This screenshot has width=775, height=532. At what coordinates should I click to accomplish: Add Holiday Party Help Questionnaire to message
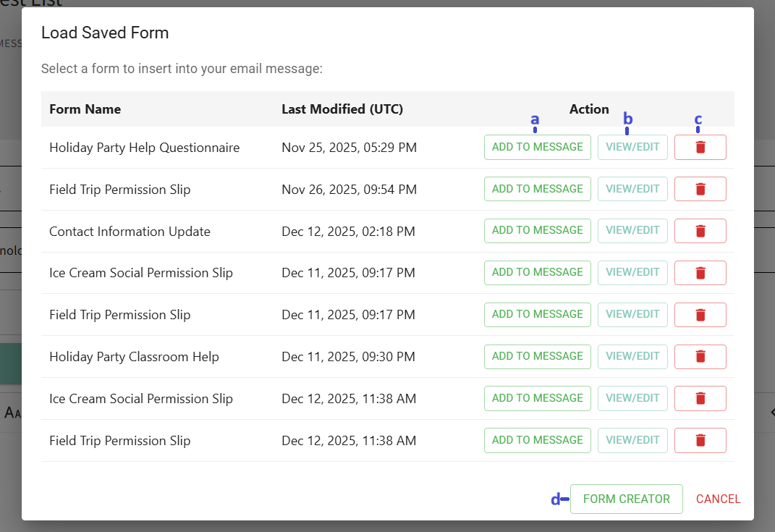point(537,147)
